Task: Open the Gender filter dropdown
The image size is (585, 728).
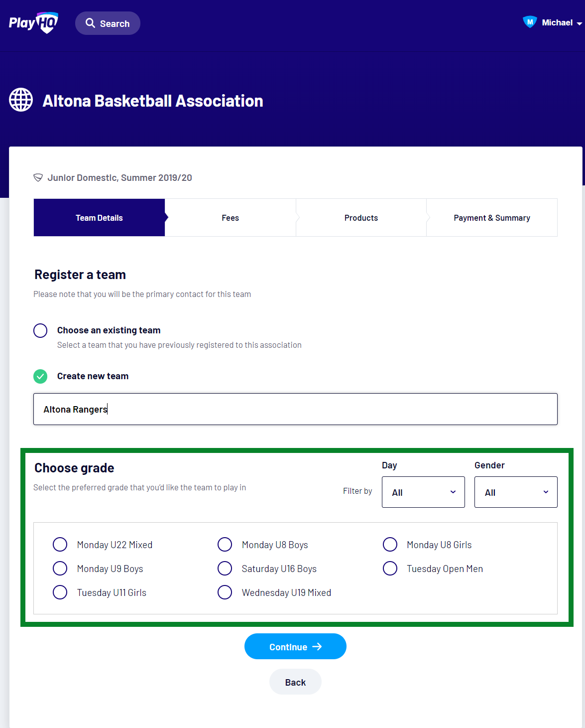Action: pyautogui.click(x=516, y=492)
